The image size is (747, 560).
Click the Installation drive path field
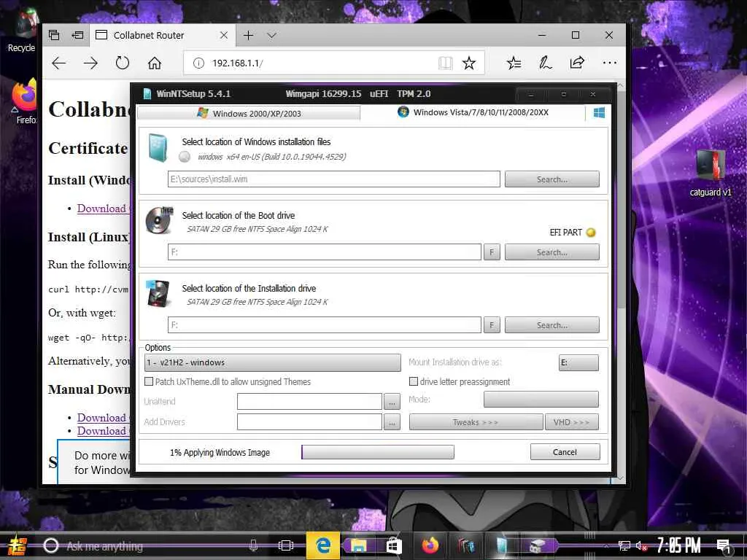click(325, 324)
